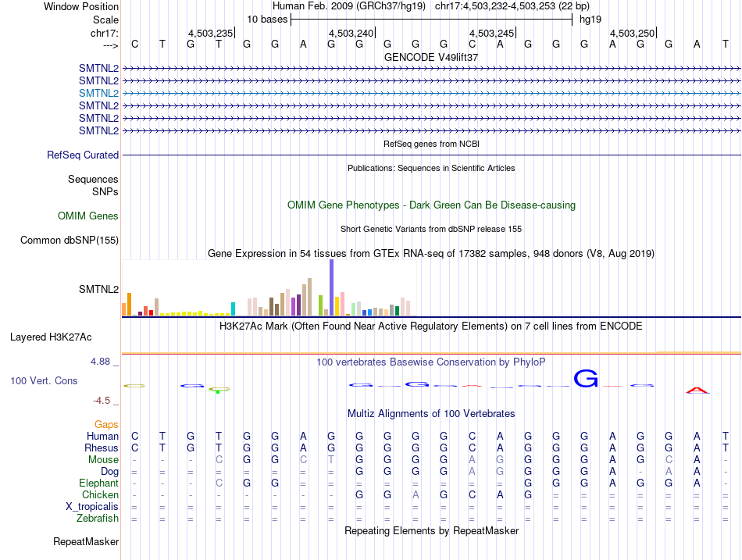Select the Human species label
Screen dimensions: 742x560
point(102,436)
